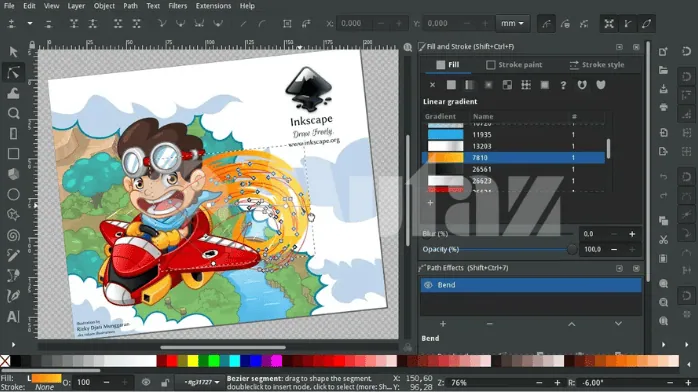Open the mm units dropdown
698x392 pixels.
(x=512, y=24)
